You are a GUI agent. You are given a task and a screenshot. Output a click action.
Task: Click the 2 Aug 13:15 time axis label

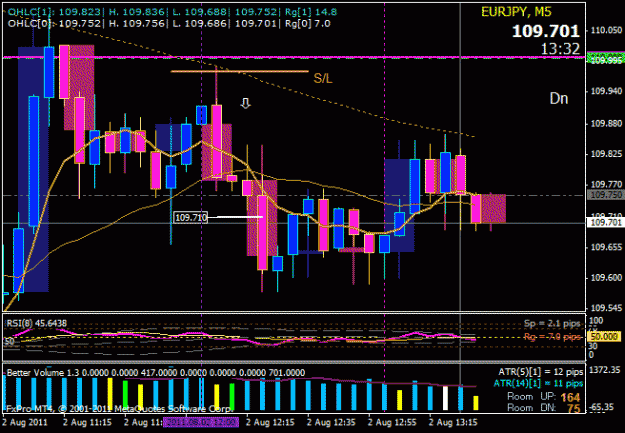453,422
